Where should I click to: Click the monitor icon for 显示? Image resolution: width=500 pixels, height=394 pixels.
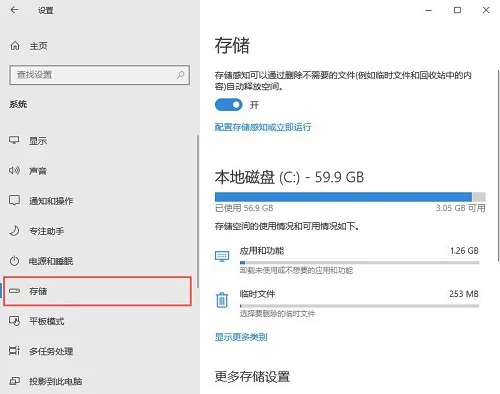(x=14, y=140)
